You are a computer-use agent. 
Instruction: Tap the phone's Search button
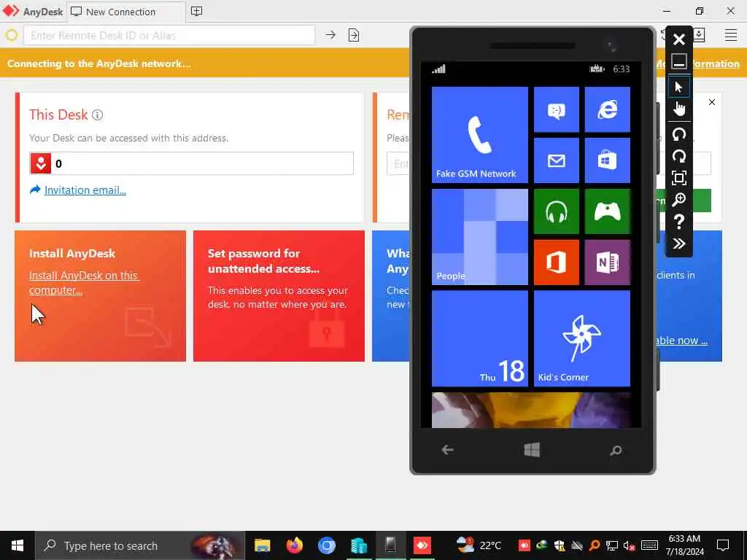point(616,450)
